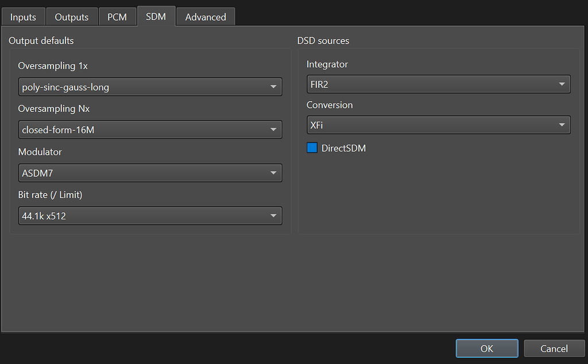Click the Conversion dropdown arrow
588x364 pixels.
(562, 125)
